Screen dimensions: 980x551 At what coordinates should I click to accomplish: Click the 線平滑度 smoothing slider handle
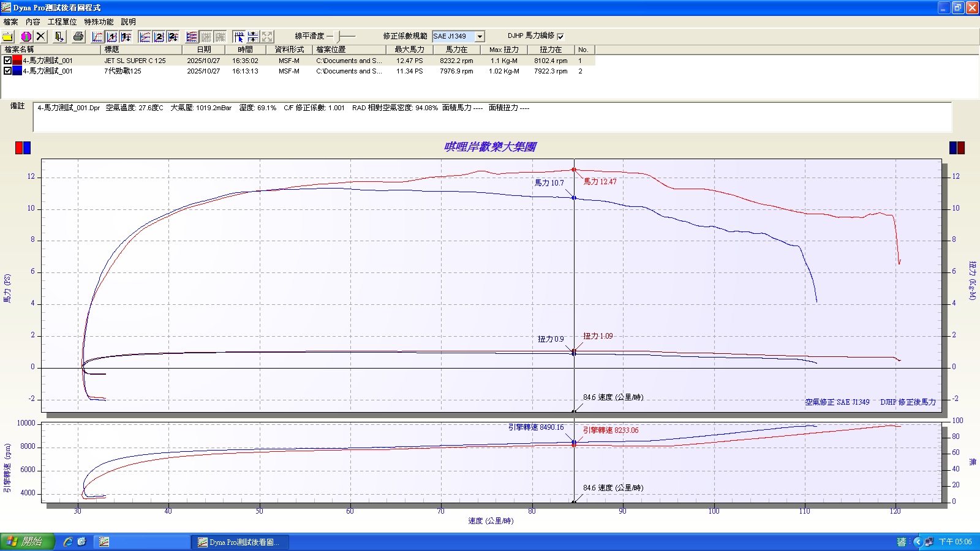[x=338, y=37]
